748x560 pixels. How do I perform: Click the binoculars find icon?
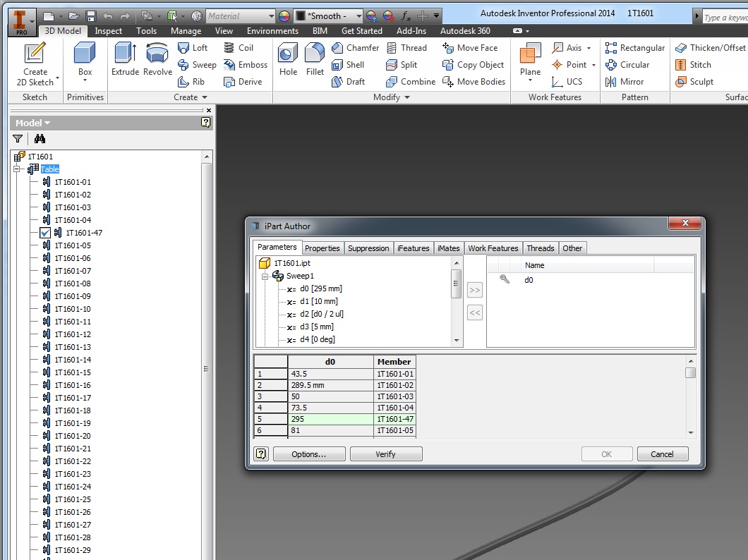(40, 139)
